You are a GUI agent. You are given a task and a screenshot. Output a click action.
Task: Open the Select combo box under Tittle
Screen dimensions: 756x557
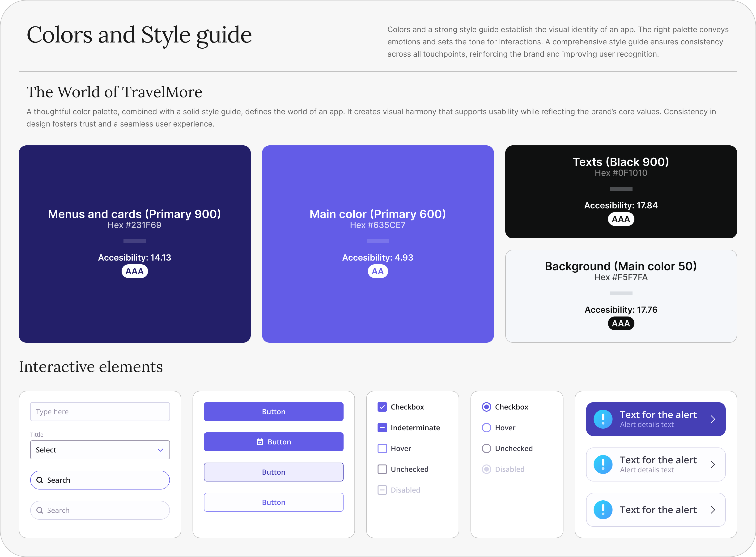(x=100, y=450)
